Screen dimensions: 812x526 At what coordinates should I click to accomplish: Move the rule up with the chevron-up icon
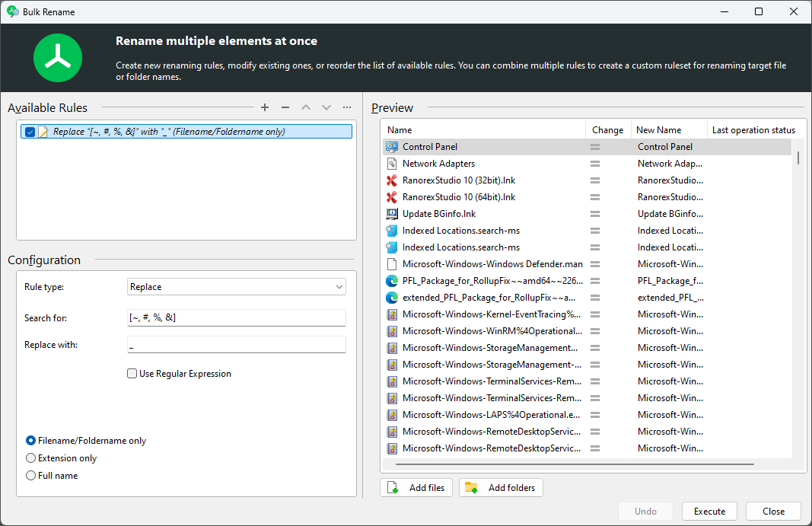pos(305,107)
